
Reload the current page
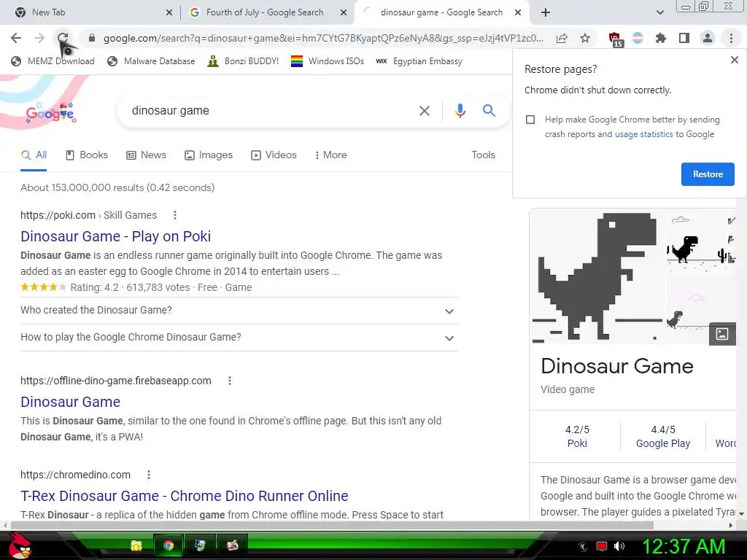click(63, 38)
